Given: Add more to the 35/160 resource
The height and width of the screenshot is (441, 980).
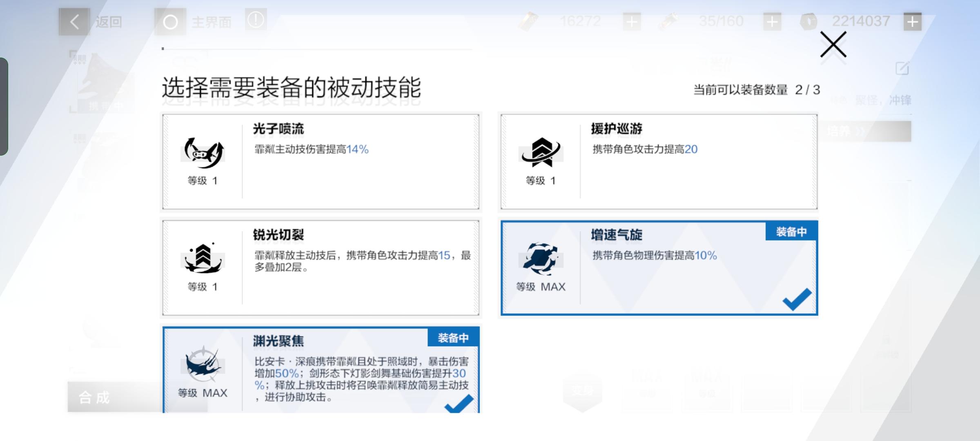Looking at the screenshot, I should click(772, 22).
